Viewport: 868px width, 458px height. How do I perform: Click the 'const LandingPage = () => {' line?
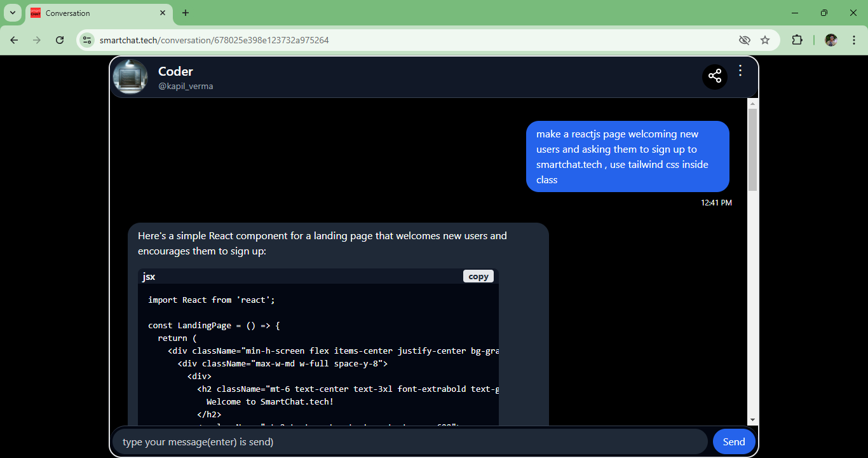pos(214,325)
